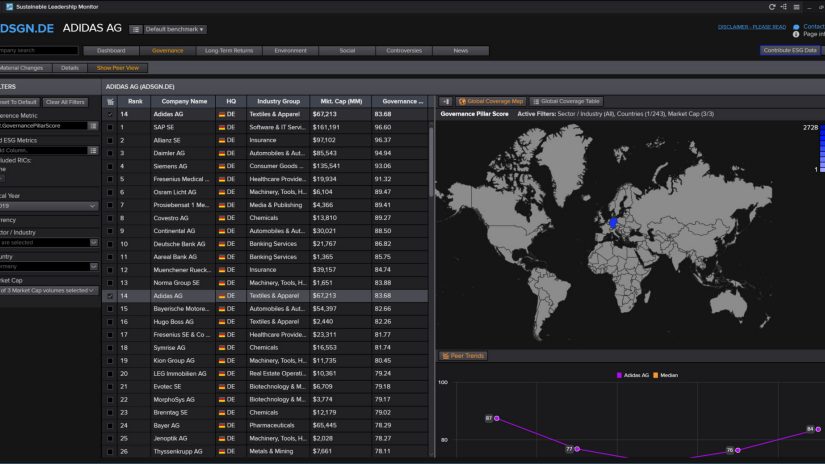Switch to the Long Term Returns tab
825x464 pixels.
[x=229, y=51]
